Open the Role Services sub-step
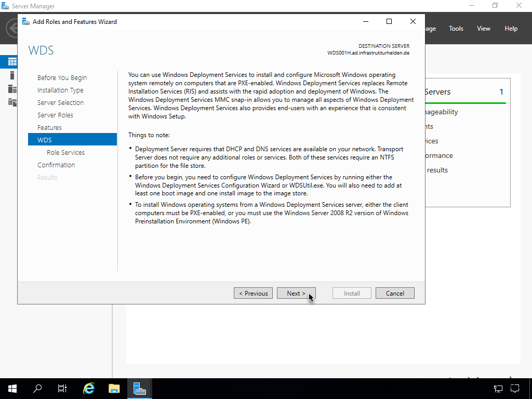The height and width of the screenshot is (399, 532). click(x=66, y=152)
